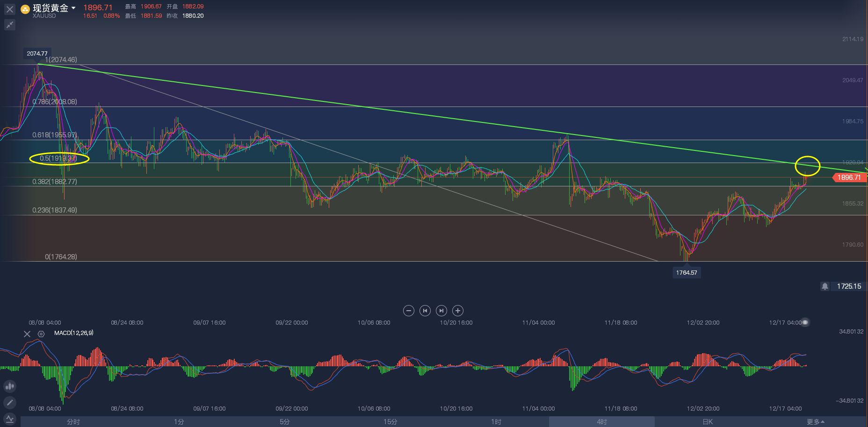Click the shrink/collapse arrows icon
The height and width of the screenshot is (427, 868).
[10, 25]
